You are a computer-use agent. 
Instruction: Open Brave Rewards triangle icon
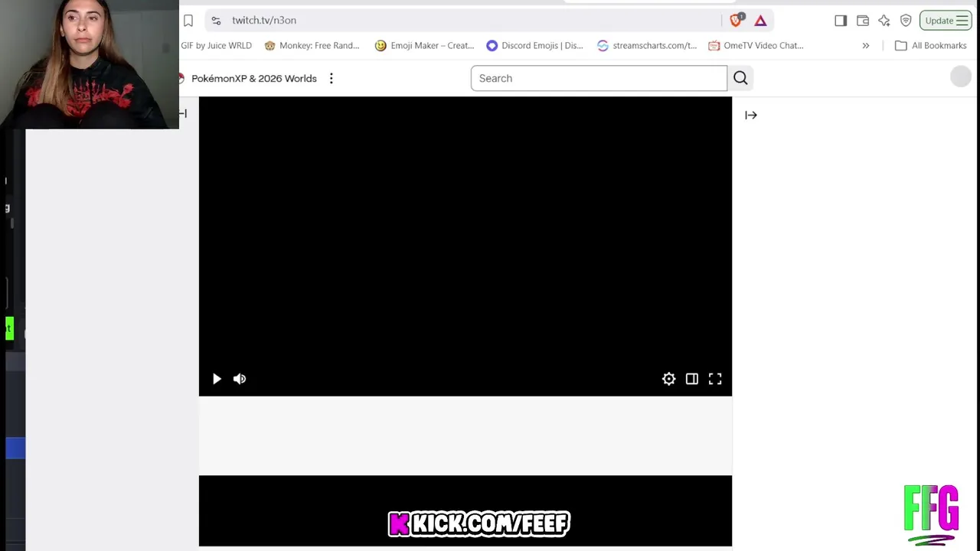[x=760, y=21]
